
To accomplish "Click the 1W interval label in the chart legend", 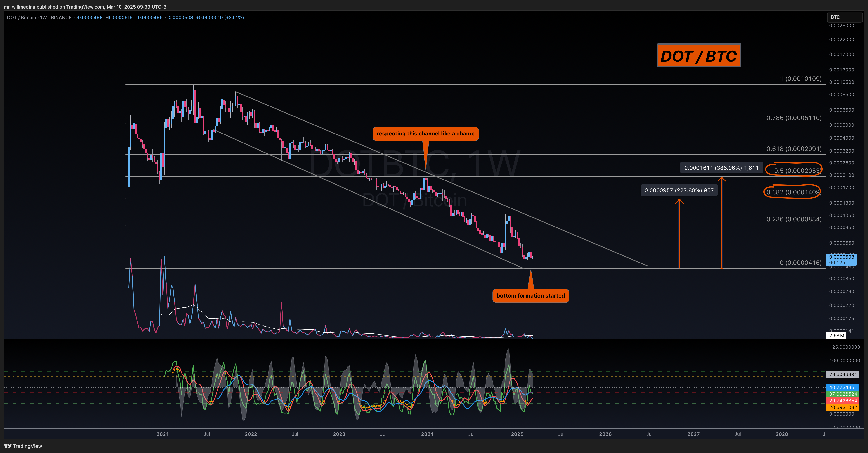I will [43, 18].
